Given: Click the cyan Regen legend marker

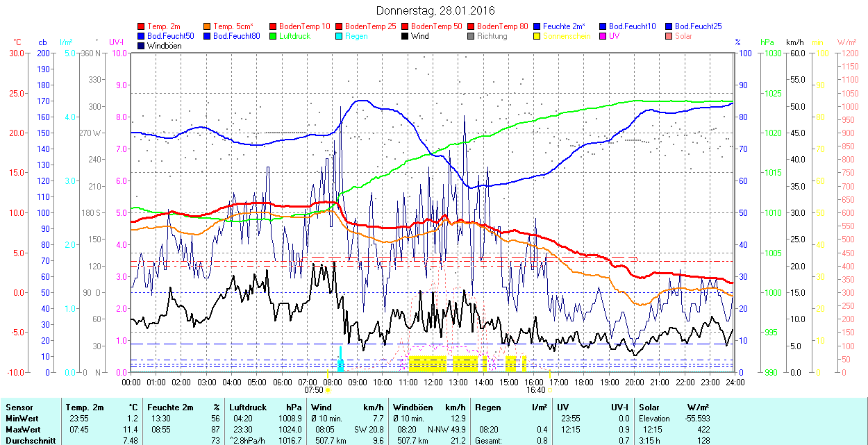Looking at the screenshot, I should tap(340, 36).
